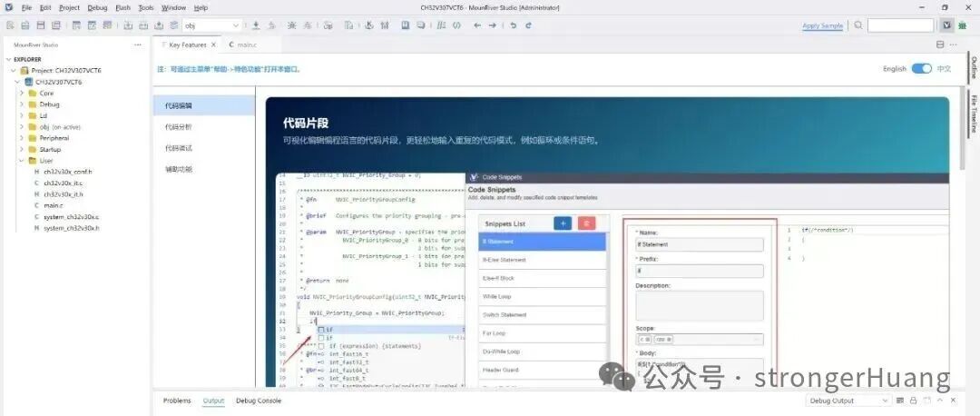Click the redo icon in toolbar

(528, 25)
